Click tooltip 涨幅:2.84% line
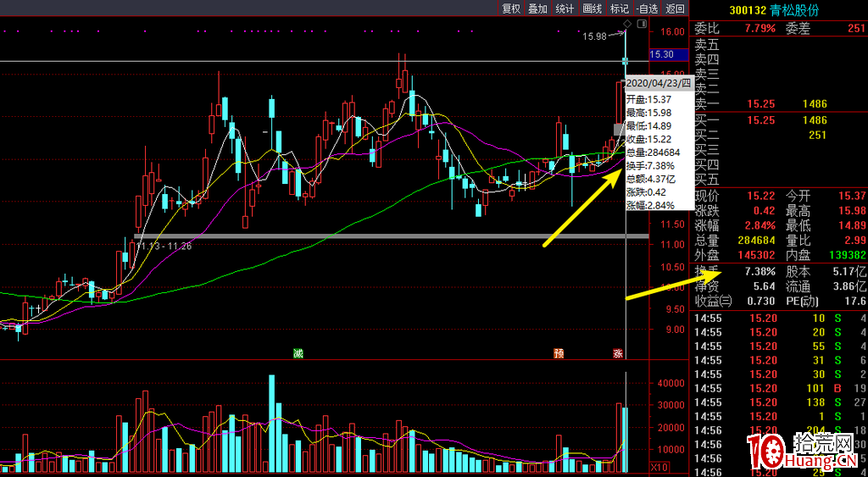Image resolution: width=868 pixels, height=477 pixels. [x=650, y=205]
